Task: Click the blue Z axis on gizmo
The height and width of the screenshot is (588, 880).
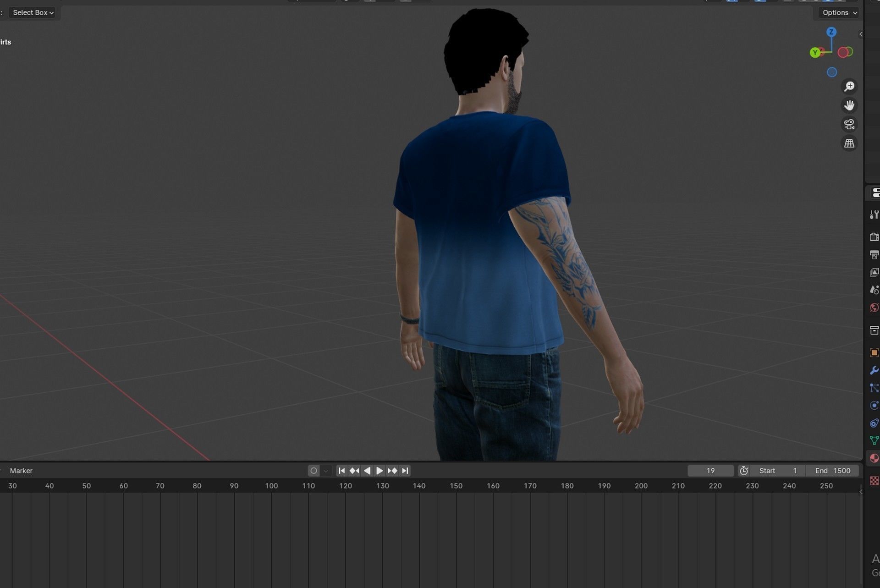Action: click(831, 32)
